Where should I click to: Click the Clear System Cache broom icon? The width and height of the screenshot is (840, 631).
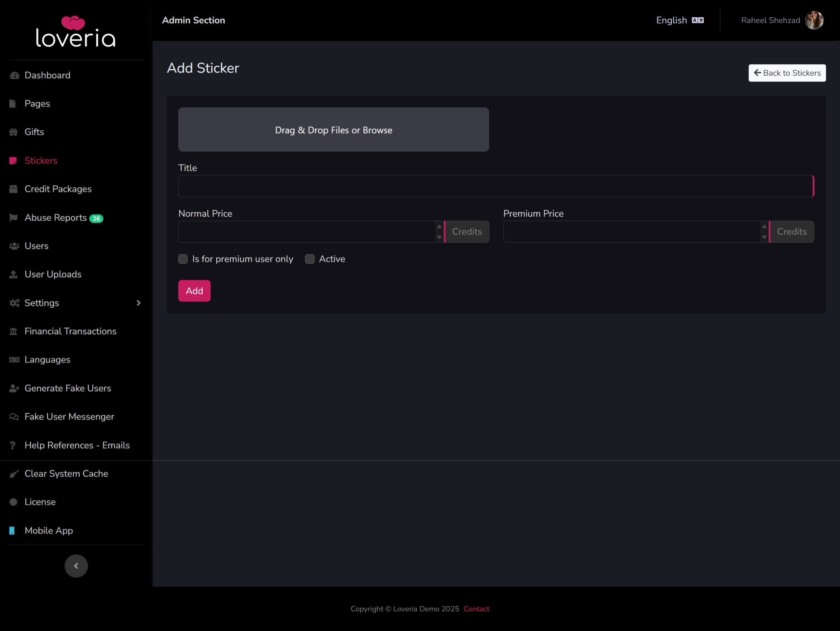click(14, 474)
